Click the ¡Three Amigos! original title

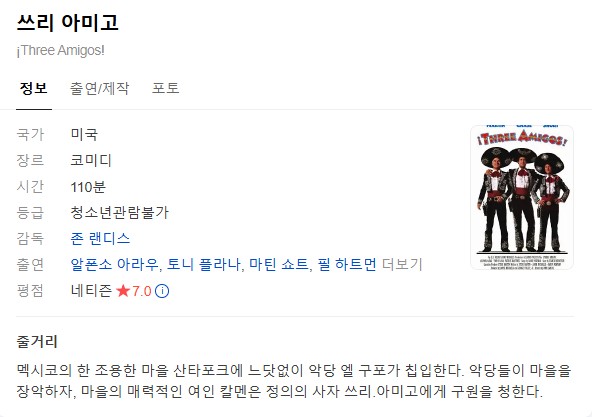click(60, 50)
